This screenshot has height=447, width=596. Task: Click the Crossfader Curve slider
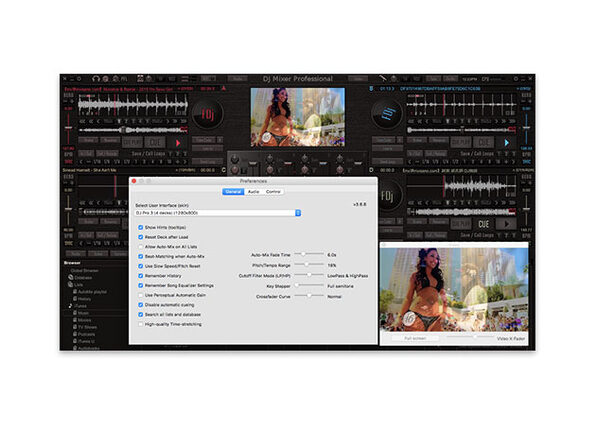[309, 296]
